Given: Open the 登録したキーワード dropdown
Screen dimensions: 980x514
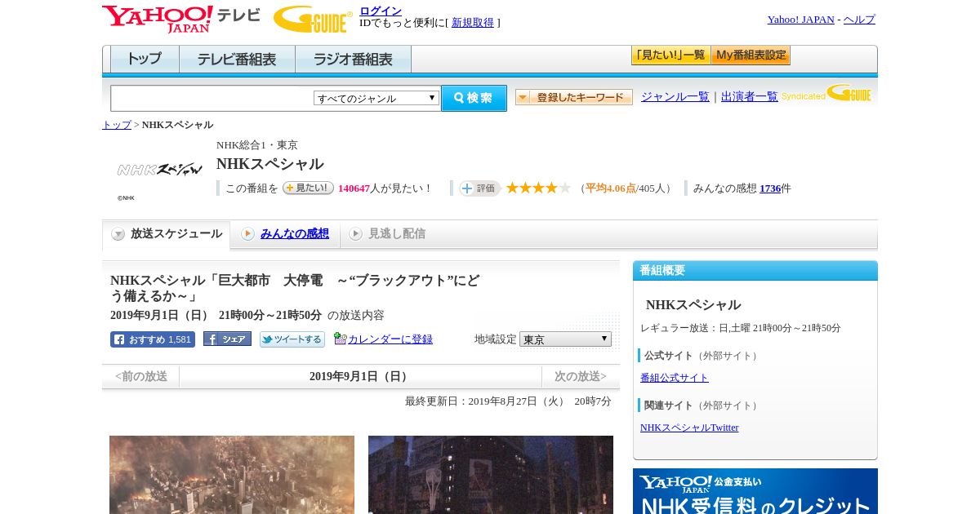Looking at the screenshot, I should (x=574, y=97).
